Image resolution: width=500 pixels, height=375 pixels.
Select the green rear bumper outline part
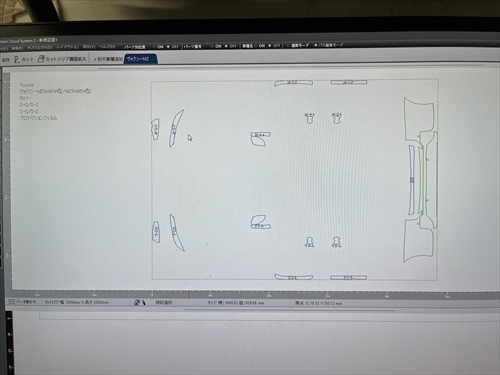pyautogui.click(x=420, y=180)
